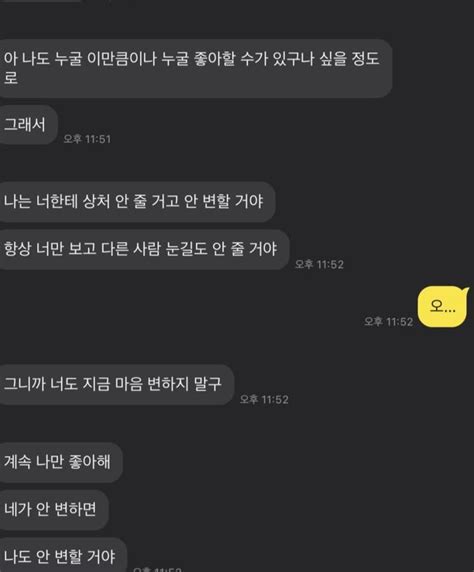This screenshot has height=572, width=474.
Task: Select the 나는 너한테 상처 안 줄 거고 message
Action: pos(137,201)
